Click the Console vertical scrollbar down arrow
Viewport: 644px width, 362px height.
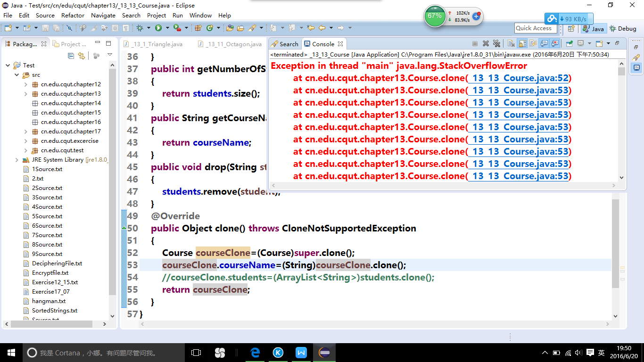click(x=621, y=178)
